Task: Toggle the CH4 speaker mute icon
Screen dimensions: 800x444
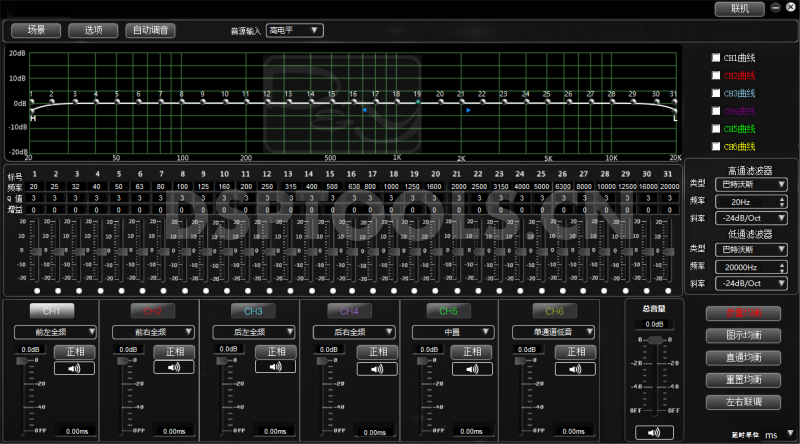Action: [x=375, y=368]
